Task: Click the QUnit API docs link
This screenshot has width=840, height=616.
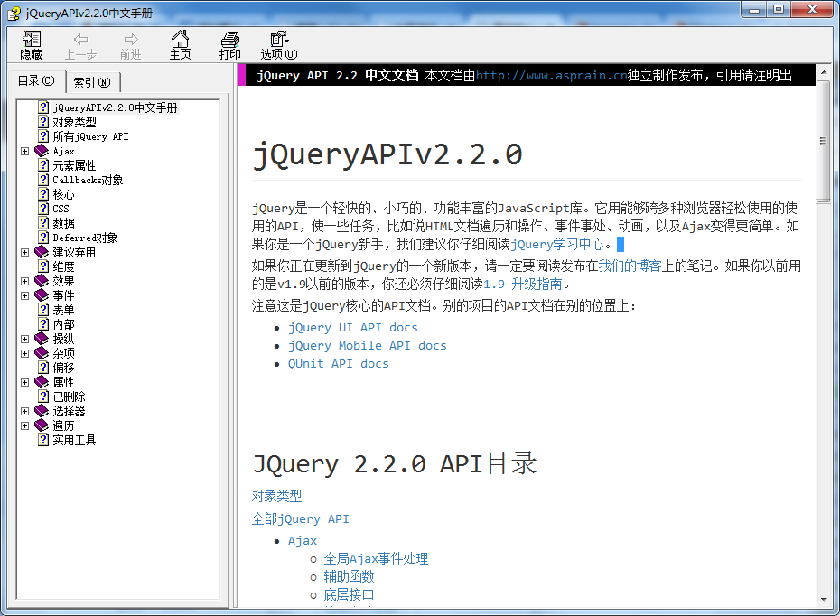Action: click(338, 363)
